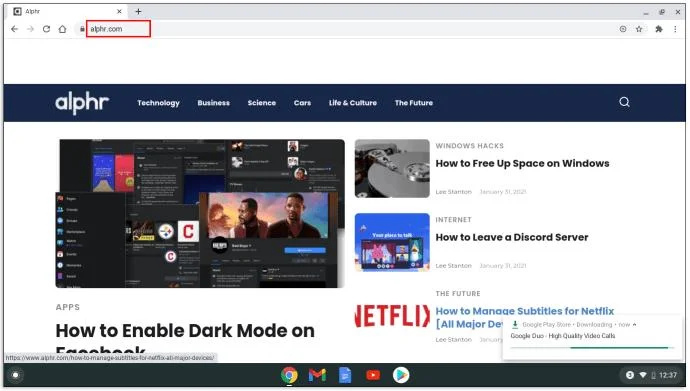Open the Manage Subtitles for Netflix article
Viewport: 690px width, 391px height.
(x=525, y=311)
